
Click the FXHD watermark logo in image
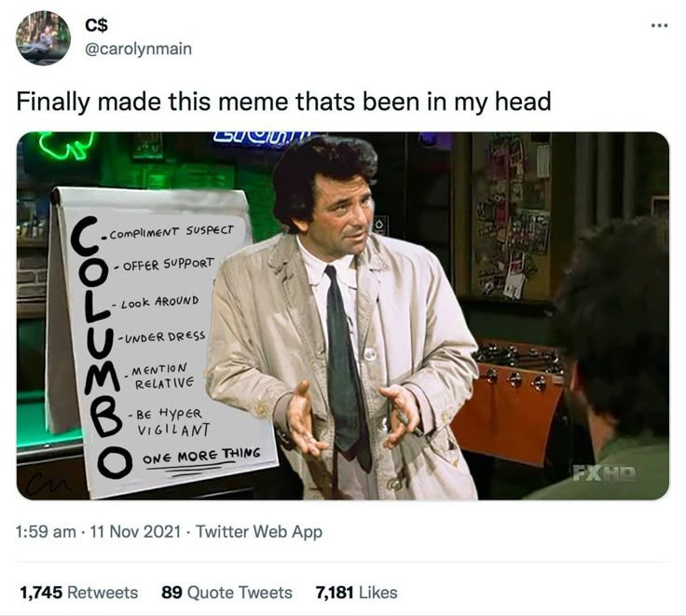pyautogui.click(x=604, y=472)
